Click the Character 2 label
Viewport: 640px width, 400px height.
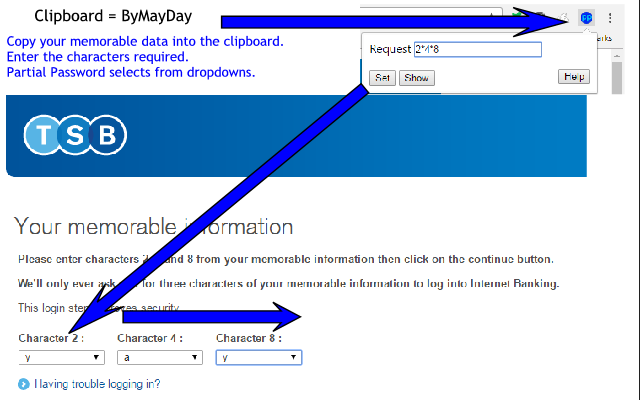(x=50, y=338)
